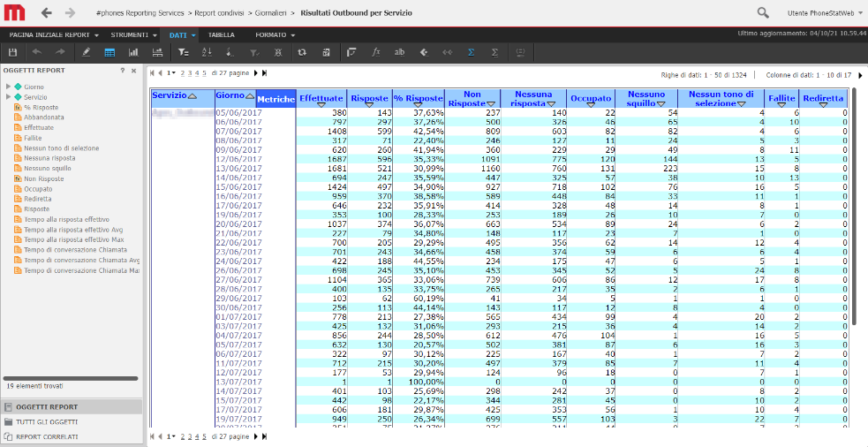Switch to Graph view icon
Viewport: 868px width, 447px height.
coord(133,53)
